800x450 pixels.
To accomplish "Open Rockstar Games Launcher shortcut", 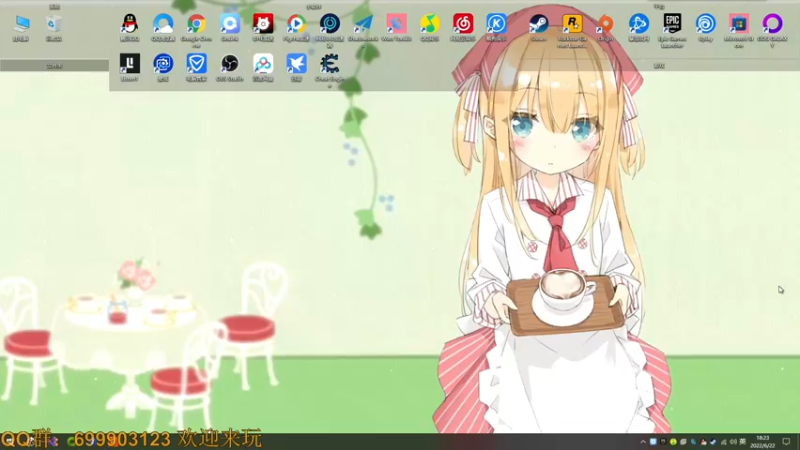I will (x=572, y=31).
